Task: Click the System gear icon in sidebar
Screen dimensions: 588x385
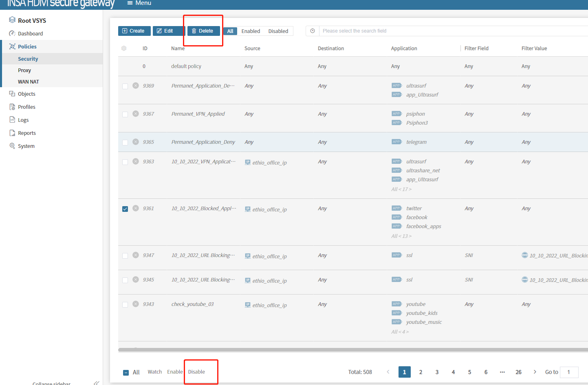Action: (12, 146)
